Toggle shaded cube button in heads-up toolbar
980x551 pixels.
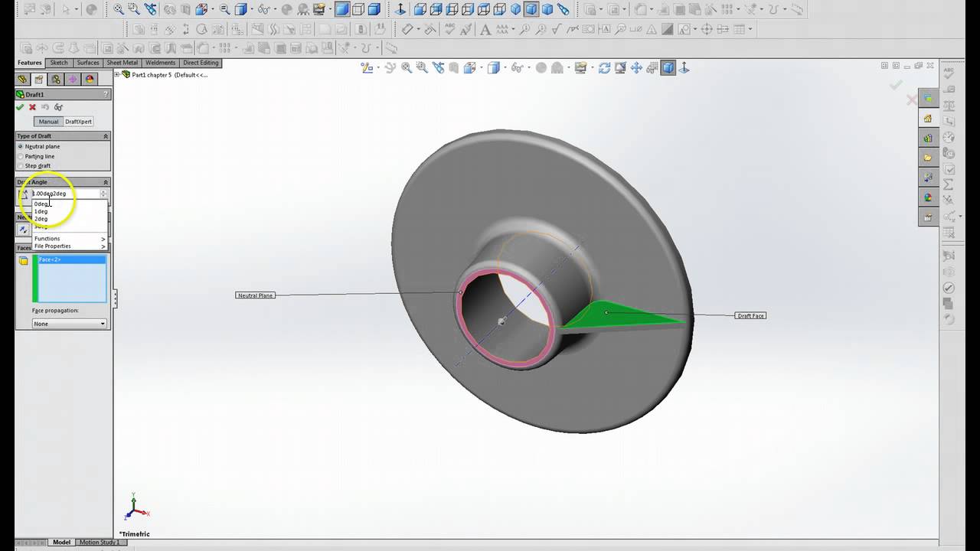[668, 68]
